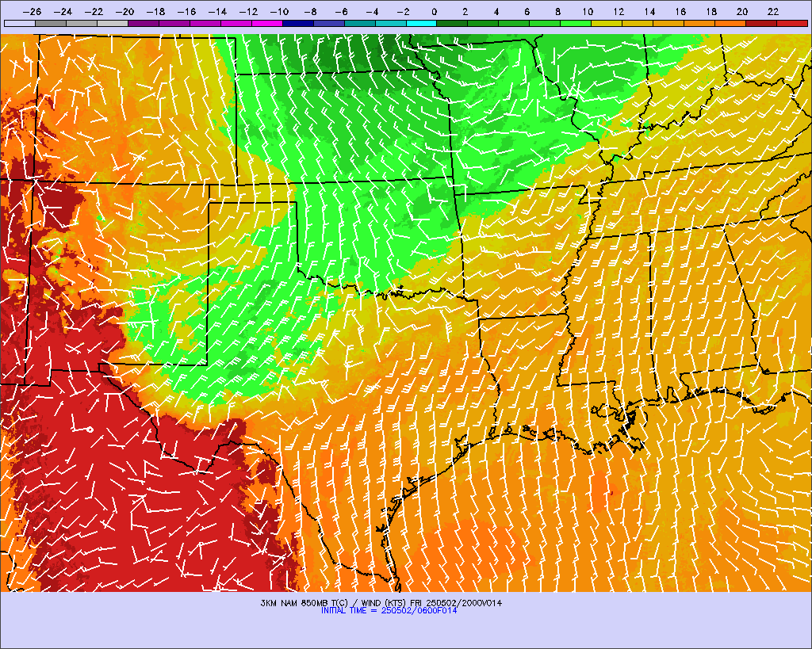The width and height of the screenshot is (812, 649).
Task: Select the -16 scale label
Action: [x=186, y=11]
